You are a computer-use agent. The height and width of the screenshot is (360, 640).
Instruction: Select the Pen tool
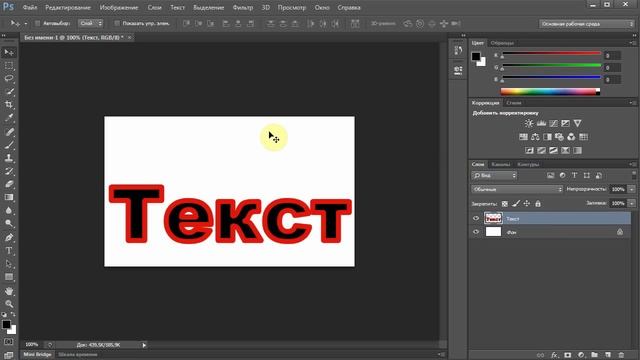tap(9, 238)
